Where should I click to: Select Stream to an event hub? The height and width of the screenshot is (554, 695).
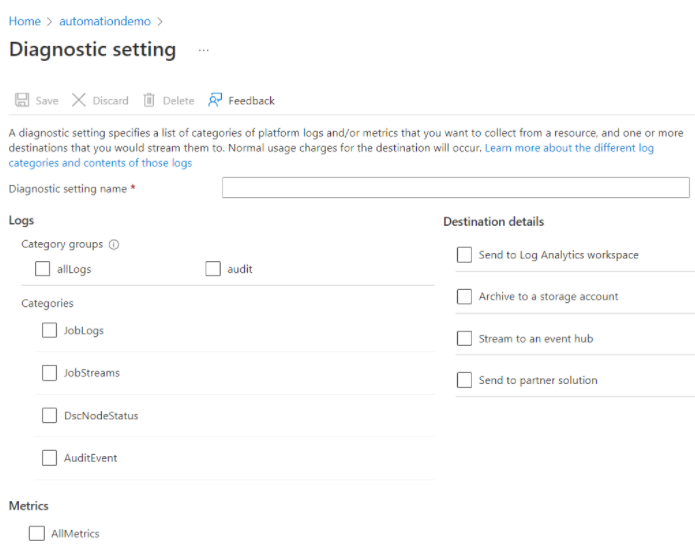pyautogui.click(x=464, y=339)
